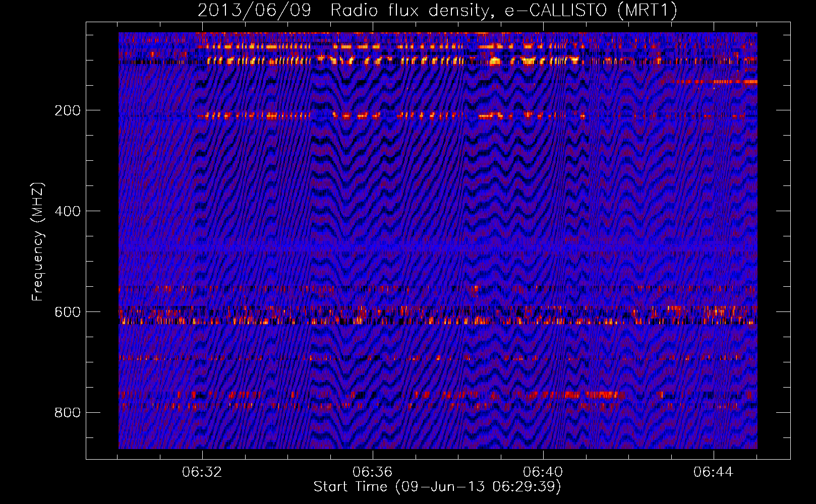The height and width of the screenshot is (504, 816).
Task: Select the 06:44 time tick label
Action: point(714,472)
